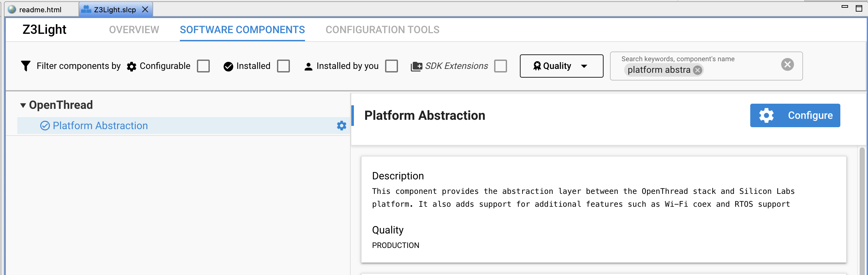Select Platform Abstraction in component tree
The height and width of the screenshot is (275, 868).
(184, 126)
